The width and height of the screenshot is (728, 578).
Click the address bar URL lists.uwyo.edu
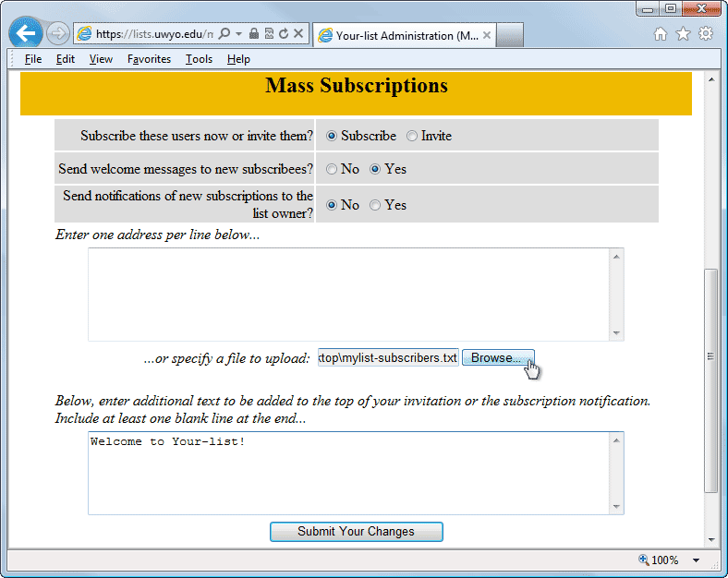pos(154,34)
